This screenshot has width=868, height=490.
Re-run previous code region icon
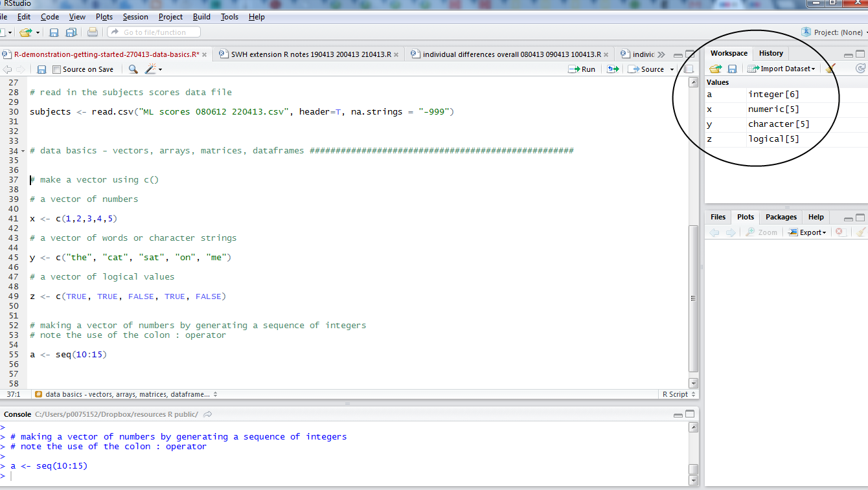coord(612,69)
